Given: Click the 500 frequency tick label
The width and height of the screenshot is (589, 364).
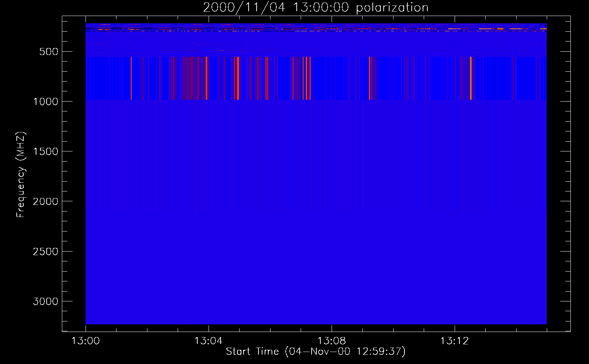Looking at the screenshot, I should pyautogui.click(x=49, y=52).
